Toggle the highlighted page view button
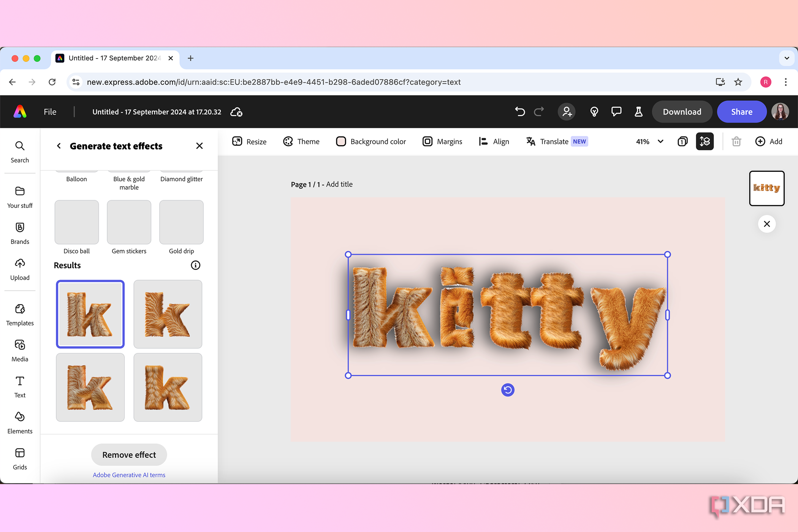Image resolution: width=798 pixels, height=532 pixels. [705, 141]
